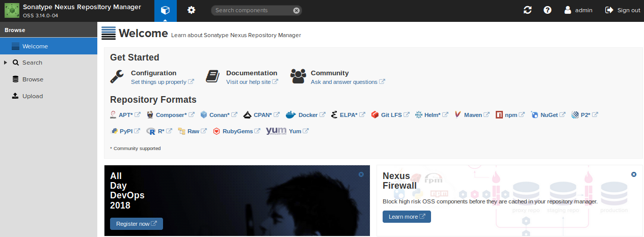
Task: Click Learn about Sonatype Nexus Repository Manager
Action: click(x=236, y=36)
